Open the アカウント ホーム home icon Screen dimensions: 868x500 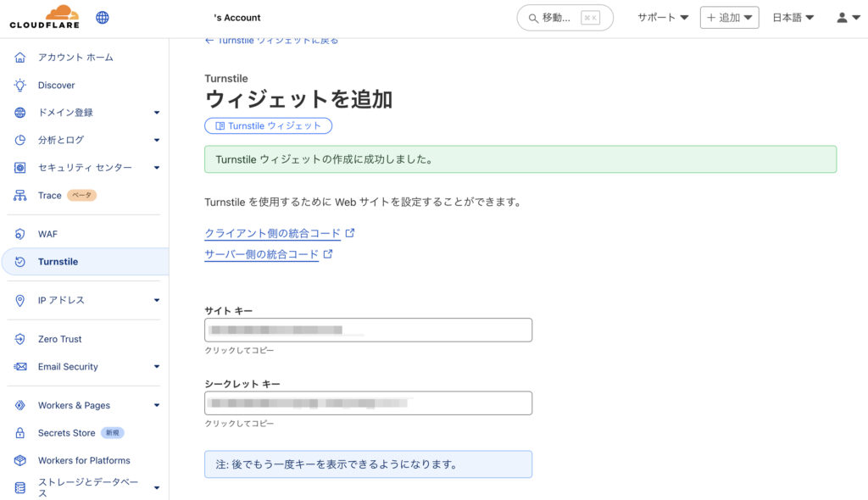click(20, 57)
